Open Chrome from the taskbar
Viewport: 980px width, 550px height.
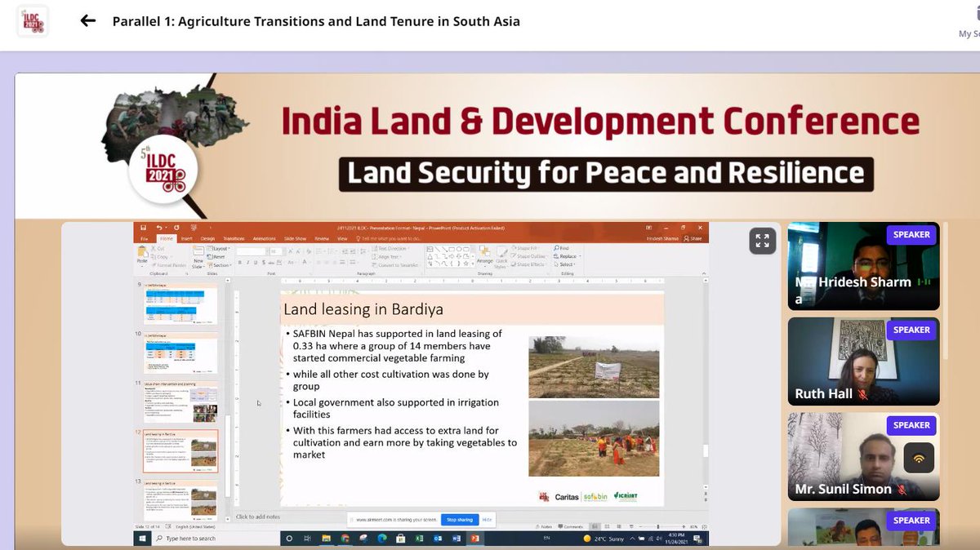(x=345, y=539)
